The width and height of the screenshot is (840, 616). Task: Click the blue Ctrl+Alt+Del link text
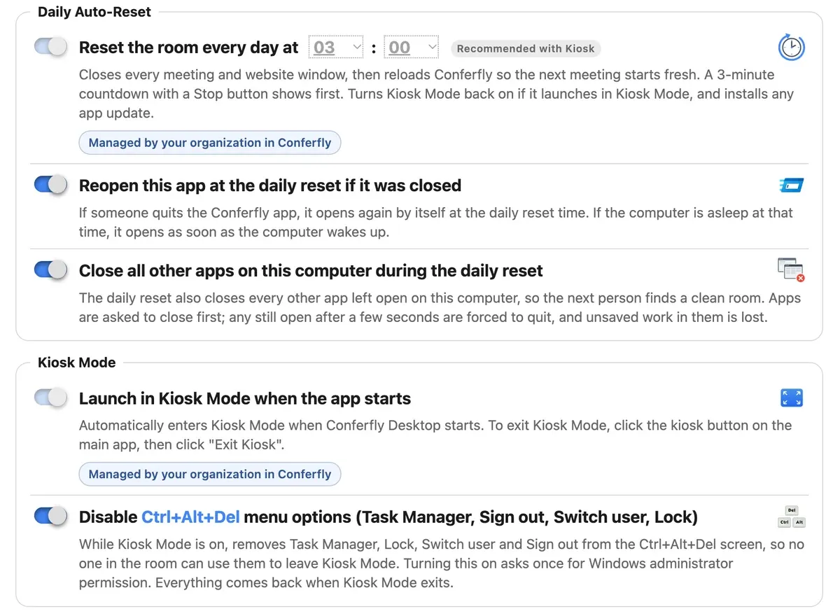[190, 517]
